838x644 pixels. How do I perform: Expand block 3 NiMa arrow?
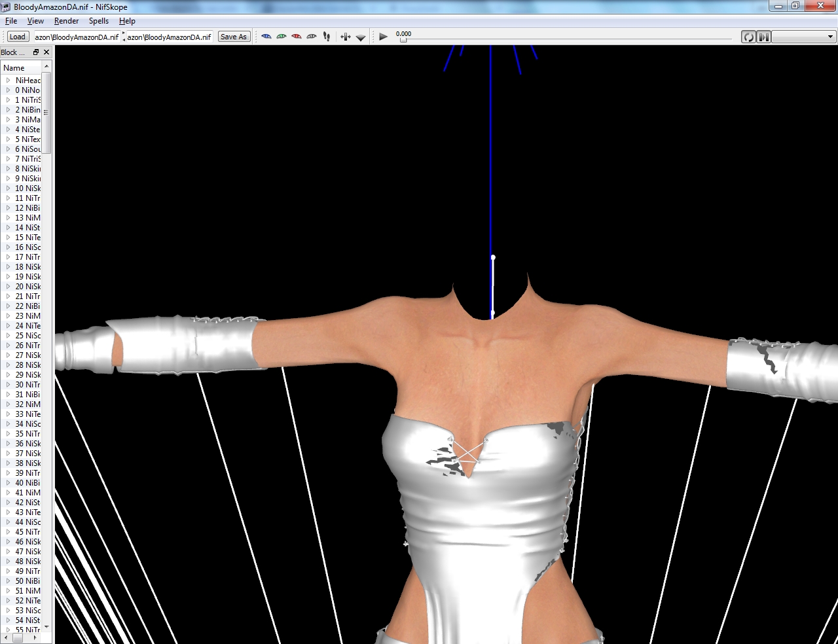coord(9,120)
